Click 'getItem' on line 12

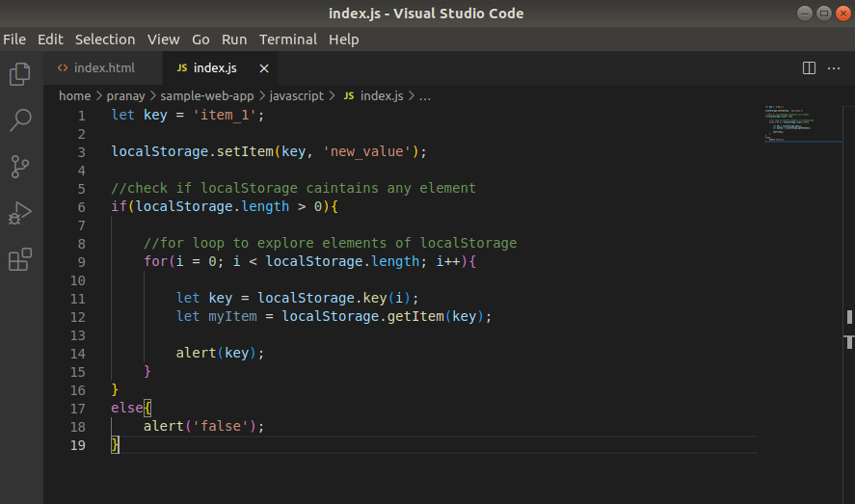point(415,317)
